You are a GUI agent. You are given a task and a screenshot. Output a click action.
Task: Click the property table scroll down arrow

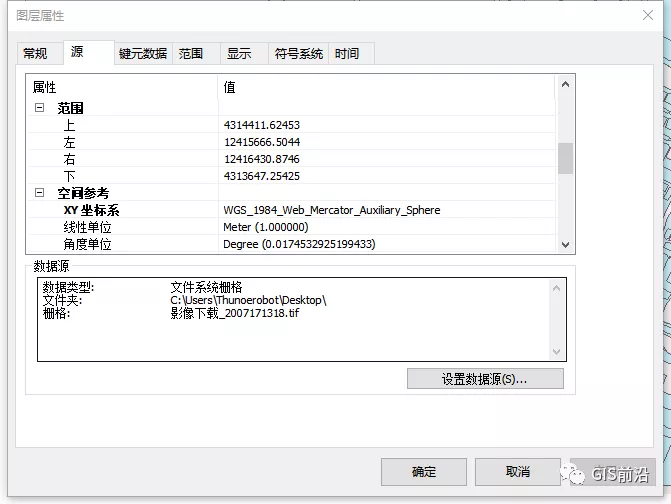[565, 245]
